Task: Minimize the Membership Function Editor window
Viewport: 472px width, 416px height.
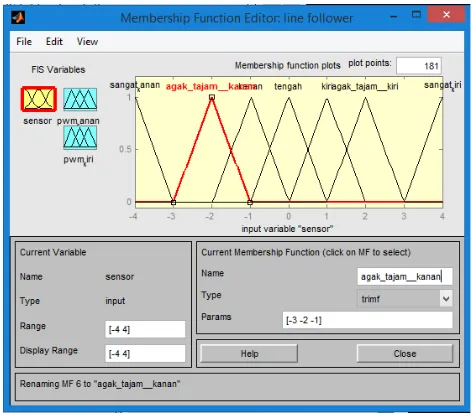Action: 393,15
